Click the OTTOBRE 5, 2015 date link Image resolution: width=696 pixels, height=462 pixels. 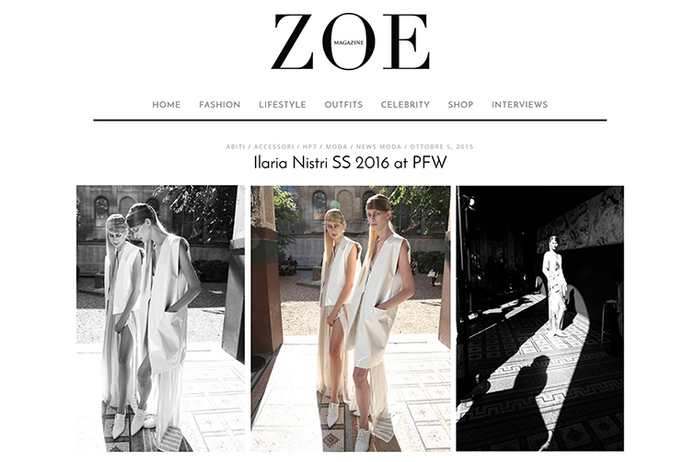[x=442, y=146]
